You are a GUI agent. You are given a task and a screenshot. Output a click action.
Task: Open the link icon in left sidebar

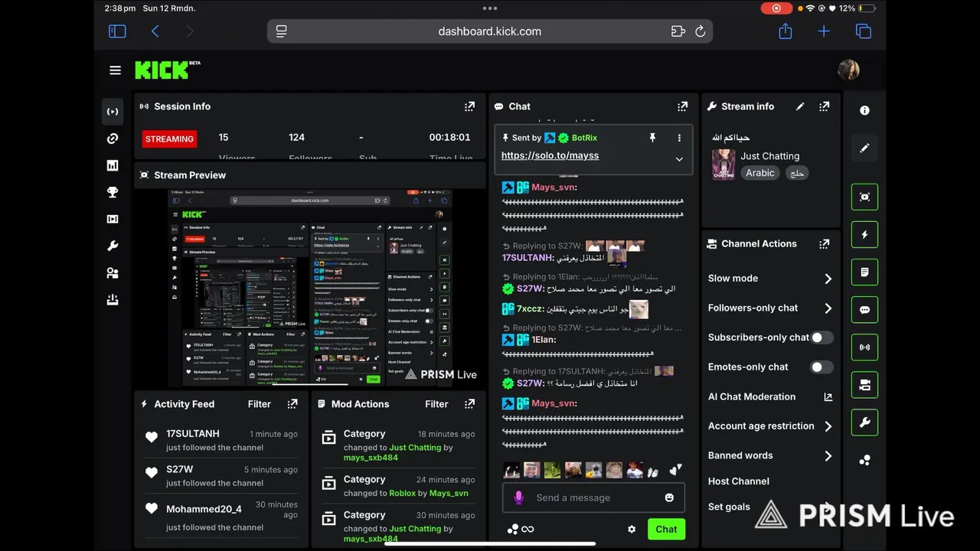pyautogui.click(x=113, y=139)
